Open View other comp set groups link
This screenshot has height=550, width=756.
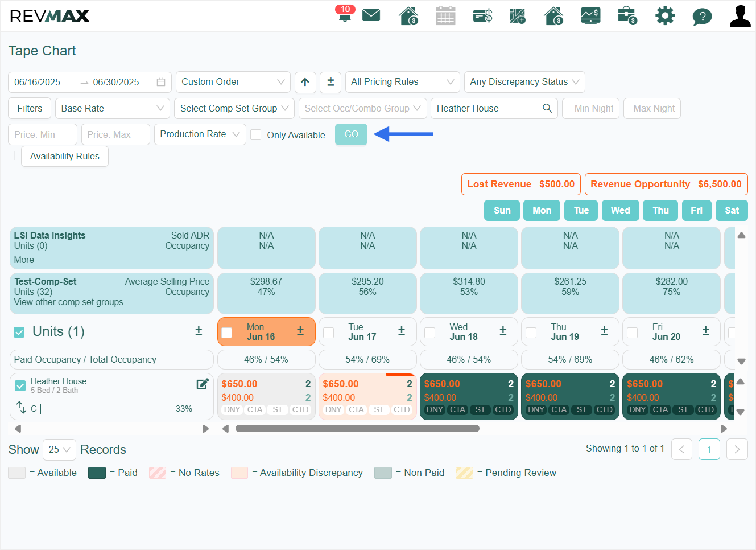tap(68, 302)
